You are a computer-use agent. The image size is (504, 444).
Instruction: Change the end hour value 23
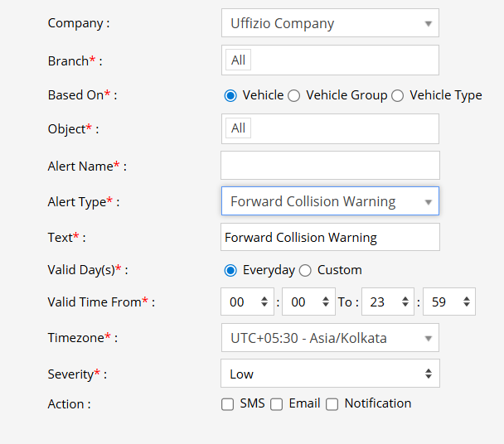(x=388, y=302)
